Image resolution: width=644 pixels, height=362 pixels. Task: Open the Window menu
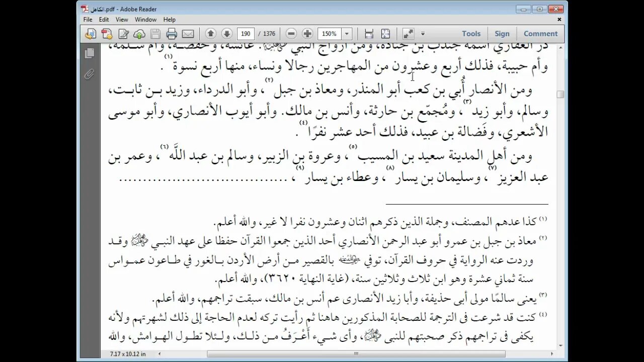pos(145,20)
